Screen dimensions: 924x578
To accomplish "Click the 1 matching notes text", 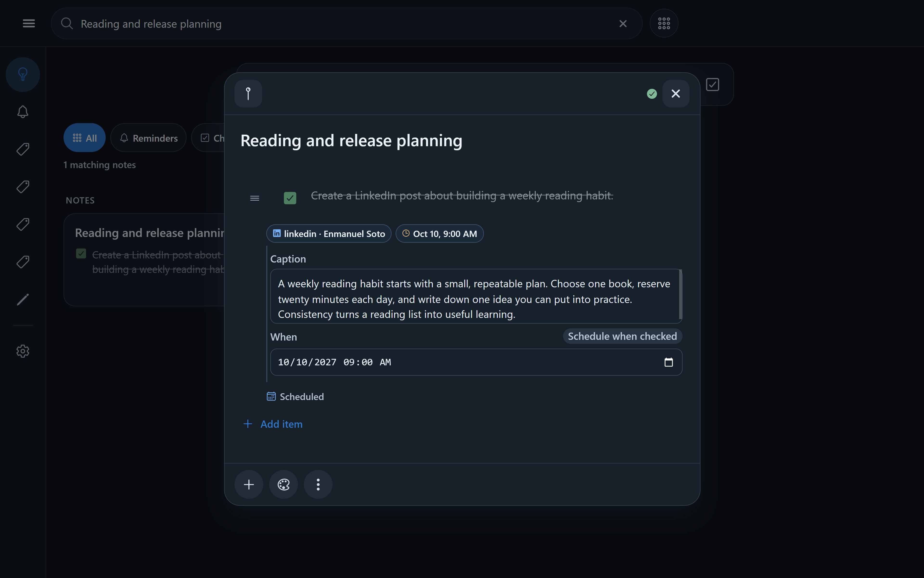I will (x=100, y=165).
